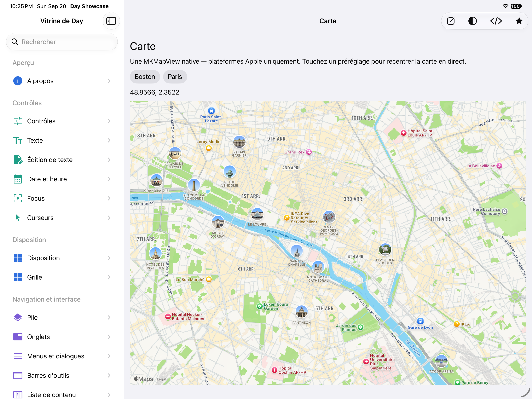Screen dimensions: 532x399
Task: Expand chevron next to Édition de texte
Action: (x=109, y=160)
